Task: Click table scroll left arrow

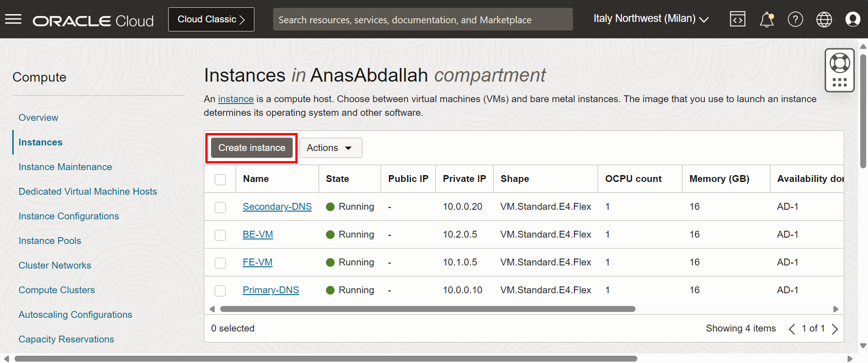Action: click(212, 309)
